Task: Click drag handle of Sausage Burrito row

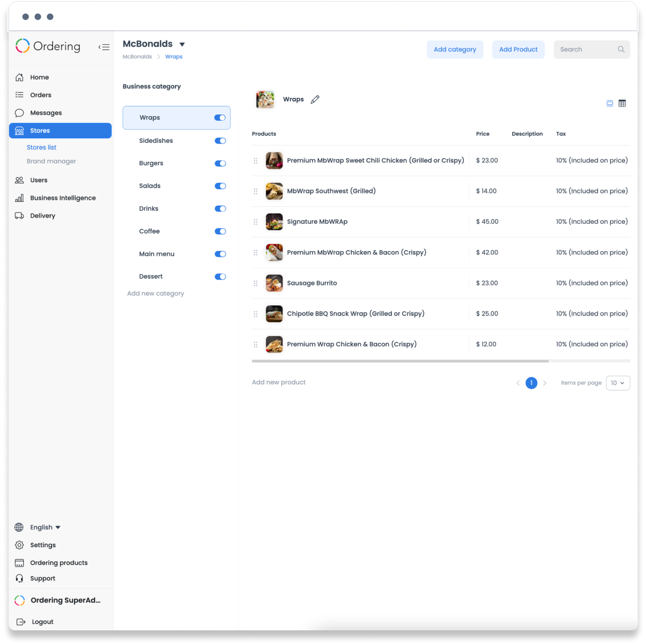Action: click(x=255, y=284)
